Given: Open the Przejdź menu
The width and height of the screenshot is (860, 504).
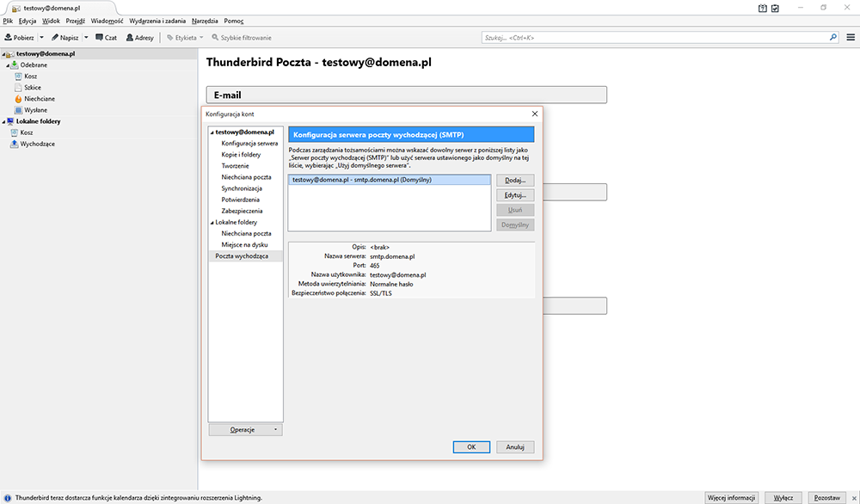Looking at the screenshot, I should [x=75, y=21].
